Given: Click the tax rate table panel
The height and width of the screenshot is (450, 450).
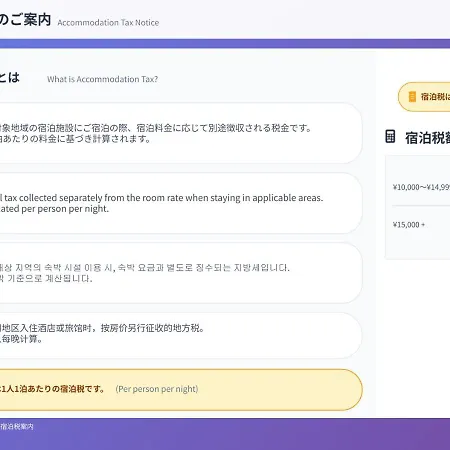Looking at the screenshot, I should (418, 207).
